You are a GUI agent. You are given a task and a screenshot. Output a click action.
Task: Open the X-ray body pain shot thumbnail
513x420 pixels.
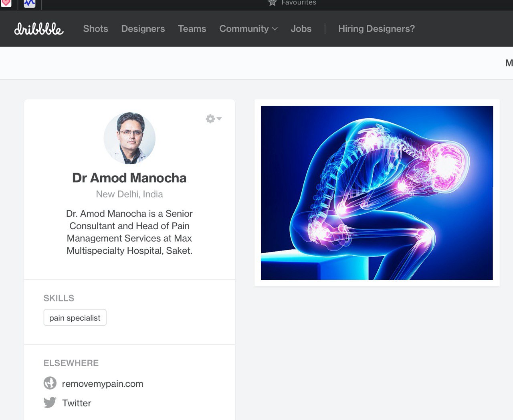click(377, 193)
